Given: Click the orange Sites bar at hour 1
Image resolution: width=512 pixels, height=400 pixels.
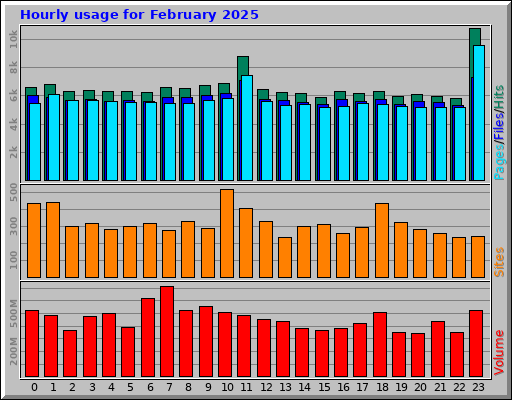Looking at the screenshot, I should (x=53, y=240).
